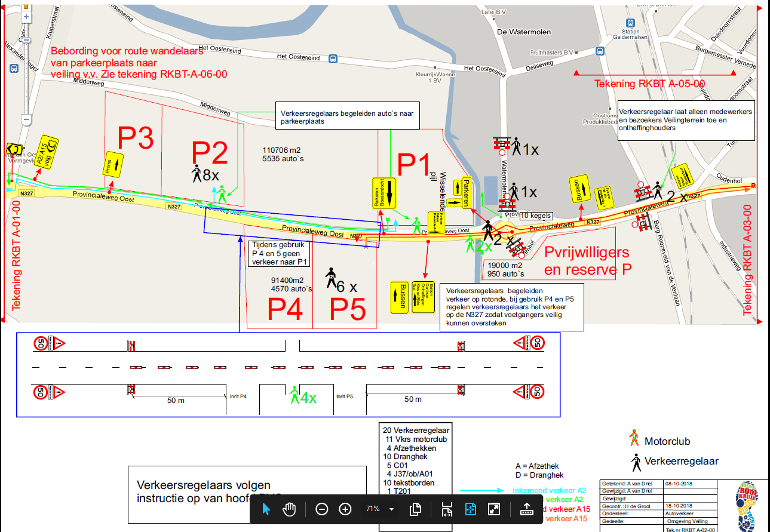
Task: Zoom out with the minus button
Action: click(x=321, y=509)
